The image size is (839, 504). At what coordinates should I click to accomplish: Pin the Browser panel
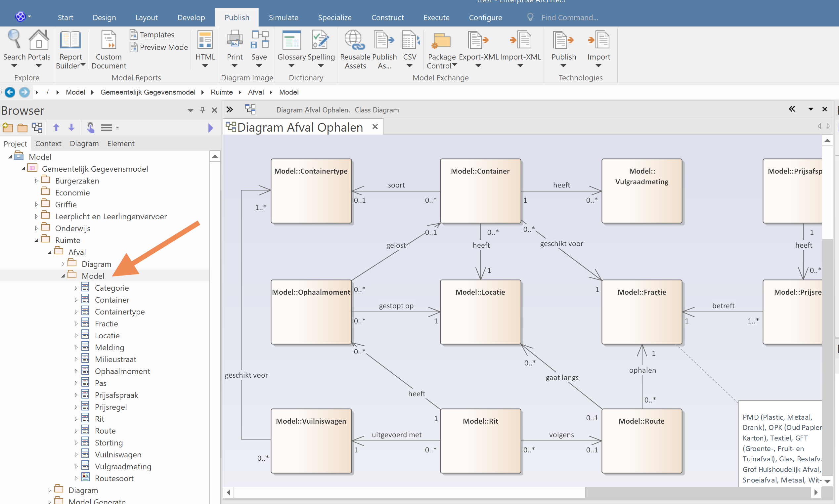point(202,110)
